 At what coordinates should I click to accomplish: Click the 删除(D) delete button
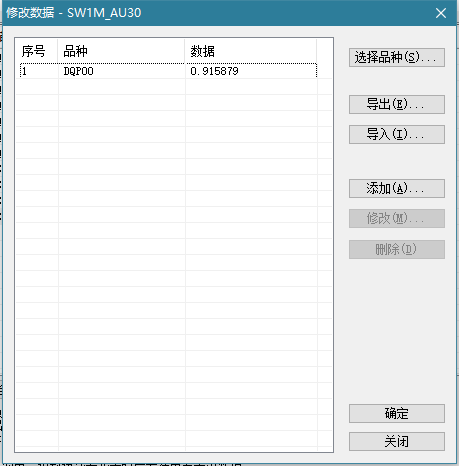[397, 249]
